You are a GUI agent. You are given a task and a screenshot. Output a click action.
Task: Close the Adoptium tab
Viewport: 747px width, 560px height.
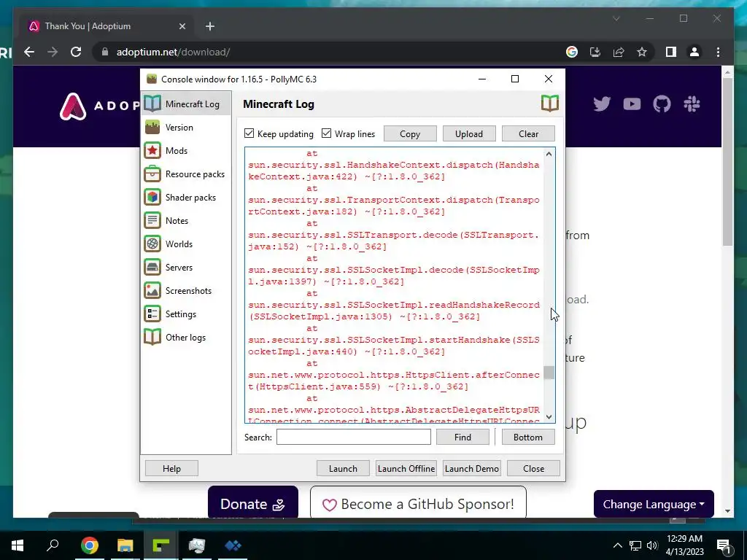coord(182,26)
